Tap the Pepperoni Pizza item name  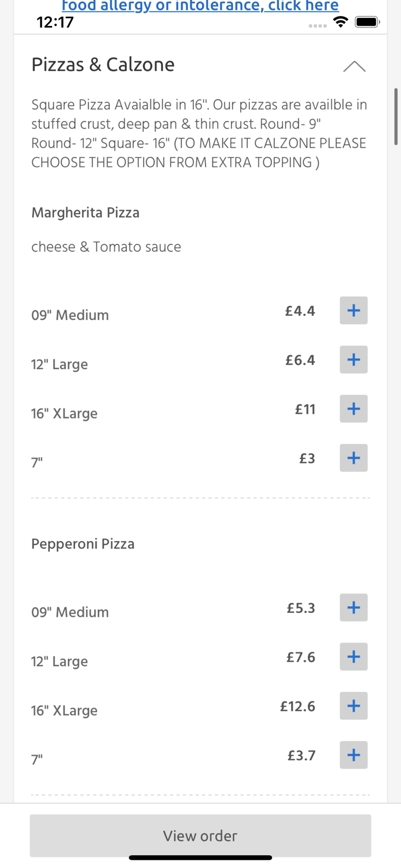pos(83,544)
